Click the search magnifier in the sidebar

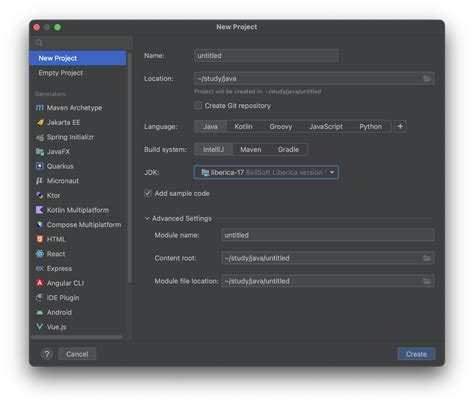pyautogui.click(x=39, y=43)
